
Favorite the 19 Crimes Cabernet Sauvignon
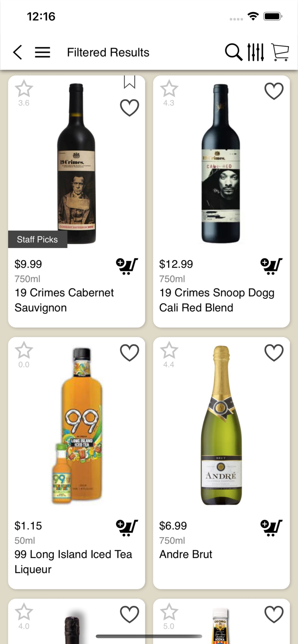click(129, 108)
